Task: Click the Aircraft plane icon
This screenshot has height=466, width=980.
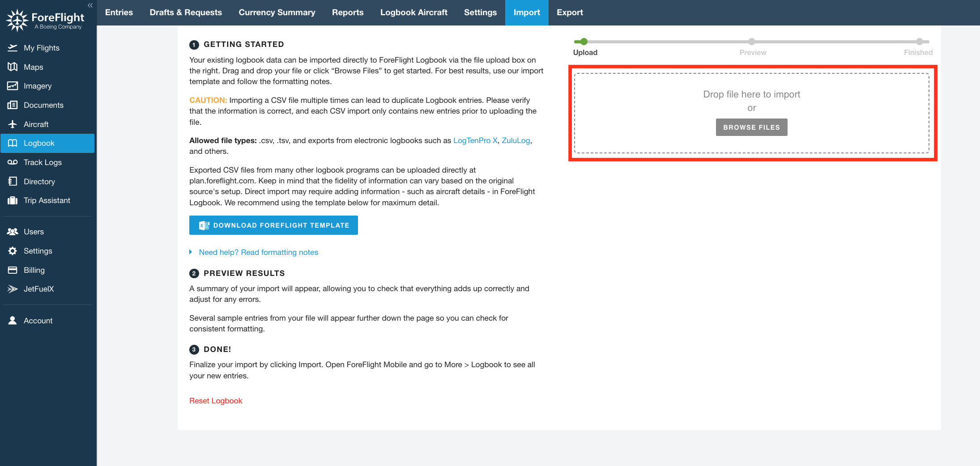Action: [x=13, y=124]
